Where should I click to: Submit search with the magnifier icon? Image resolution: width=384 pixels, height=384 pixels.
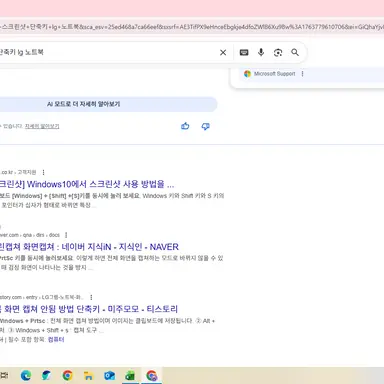295,52
